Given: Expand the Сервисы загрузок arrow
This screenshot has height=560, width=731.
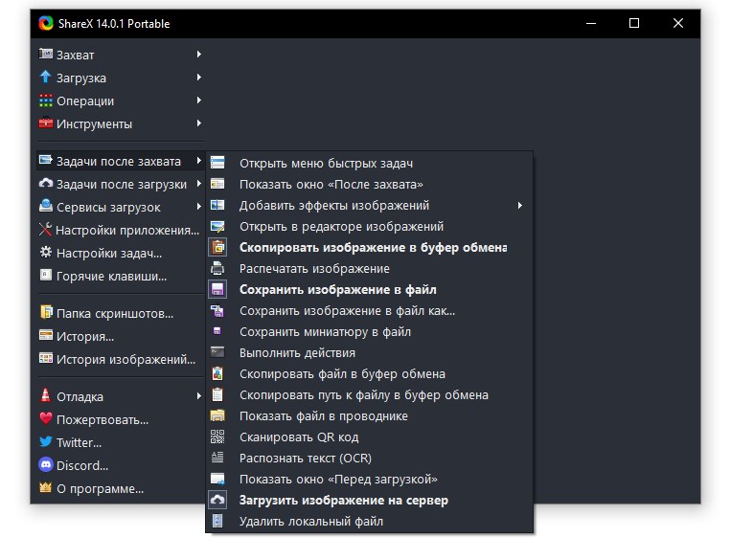Looking at the screenshot, I should tap(199, 206).
